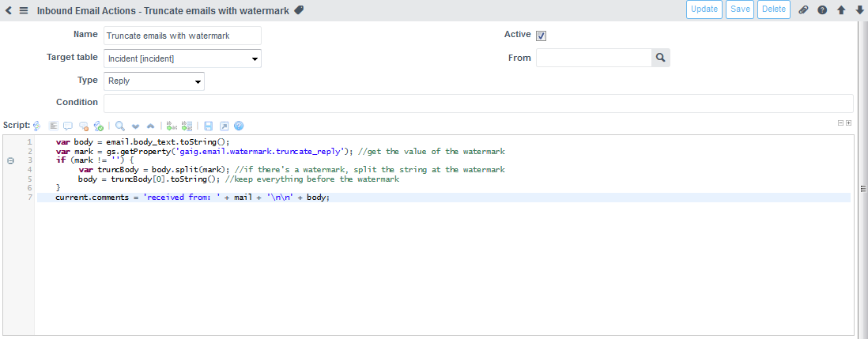Screen dimensions: 868x339
Task: Click the uncomment selected code icon
Action: (84, 126)
